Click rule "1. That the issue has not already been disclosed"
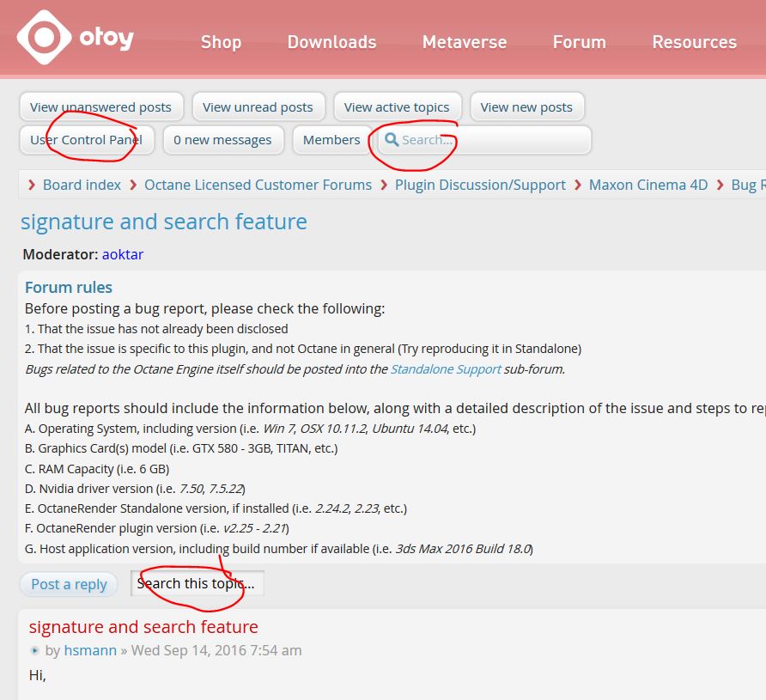The width and height of the screenshot is (766, 700). pyautogui.click(x=156, y=329)
